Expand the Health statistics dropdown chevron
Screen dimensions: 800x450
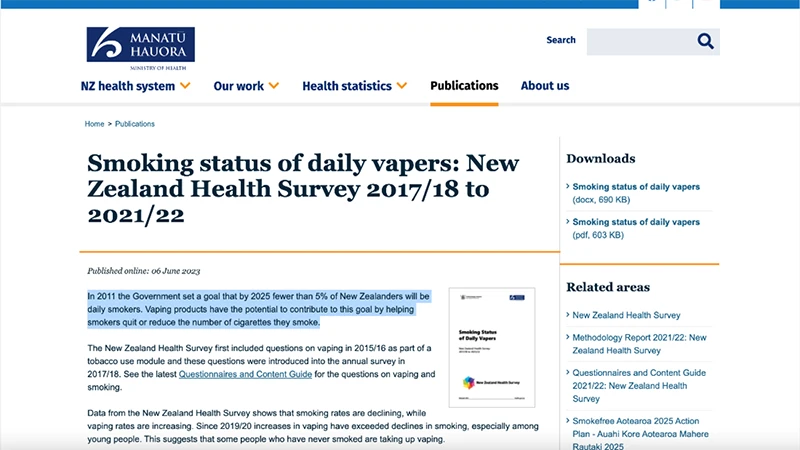pyautogui.click(x=402, y=86)
